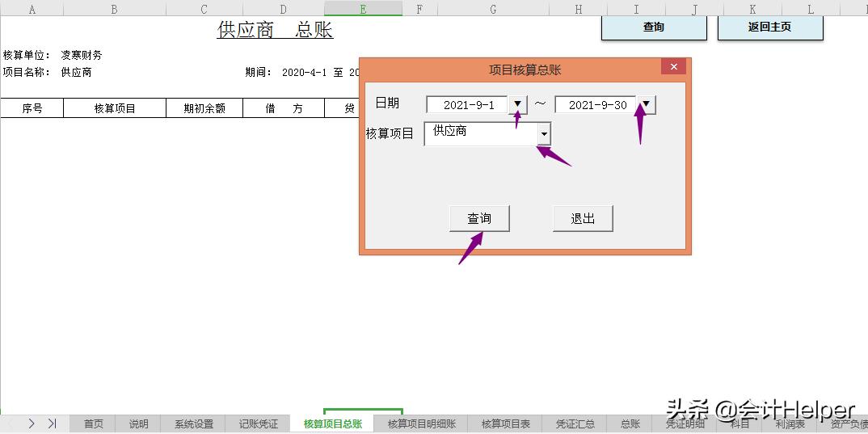Click the 凌寒财务 cell
868x434 pixels.
[82, 55]
